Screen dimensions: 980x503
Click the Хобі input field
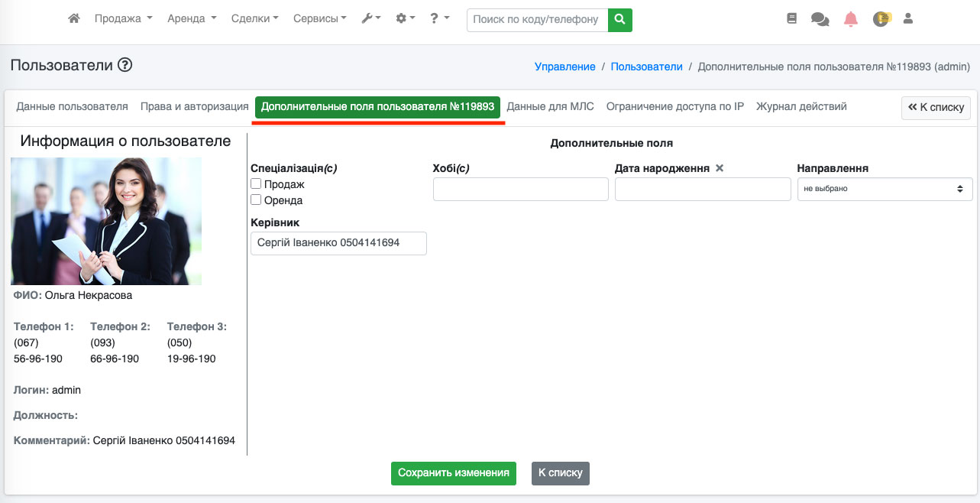(x=521, y=189)
